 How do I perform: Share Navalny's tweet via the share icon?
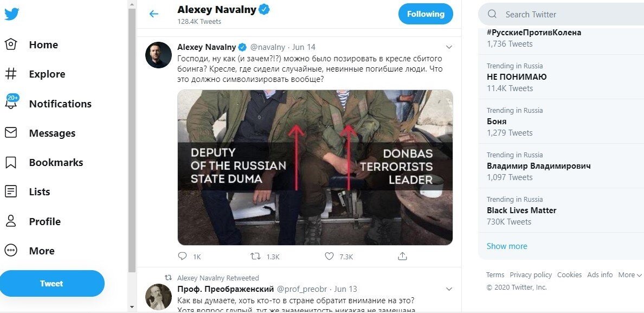402,255
